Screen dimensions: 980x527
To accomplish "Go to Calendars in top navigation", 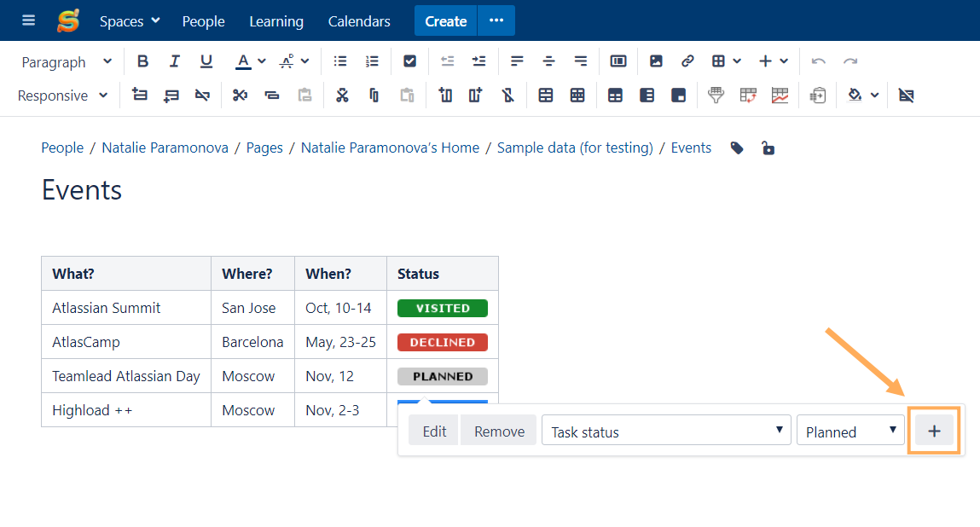I will click(359, 21).
